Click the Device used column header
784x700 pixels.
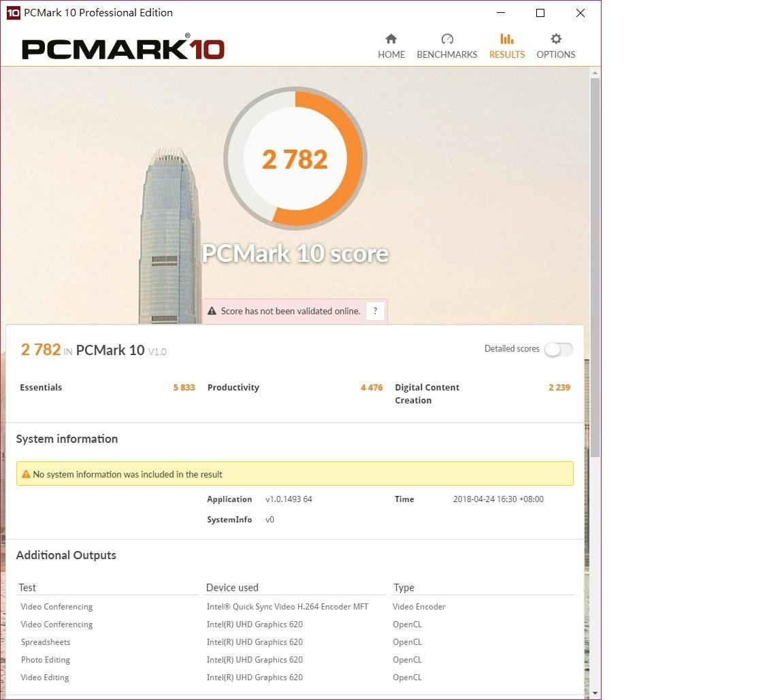pos(232,588)
